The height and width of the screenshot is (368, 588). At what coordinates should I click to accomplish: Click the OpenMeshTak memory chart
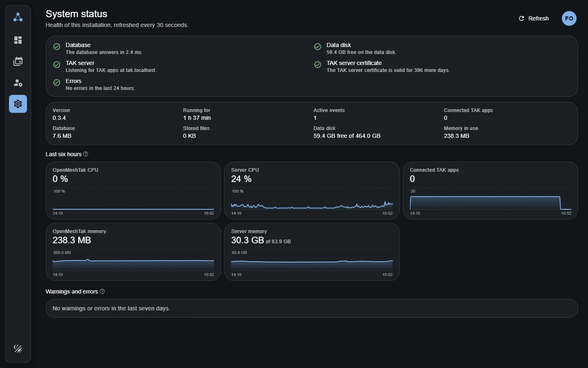coord(133,263)
